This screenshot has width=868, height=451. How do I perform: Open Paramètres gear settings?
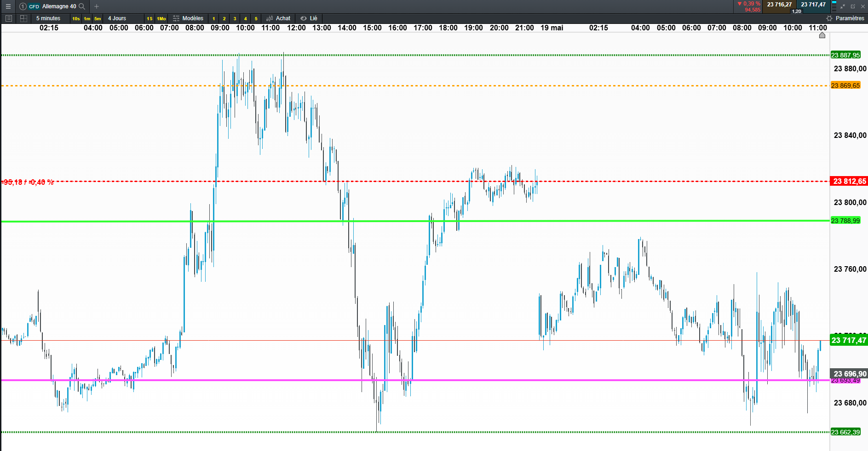pyautogui.click(x=845, y=18)
